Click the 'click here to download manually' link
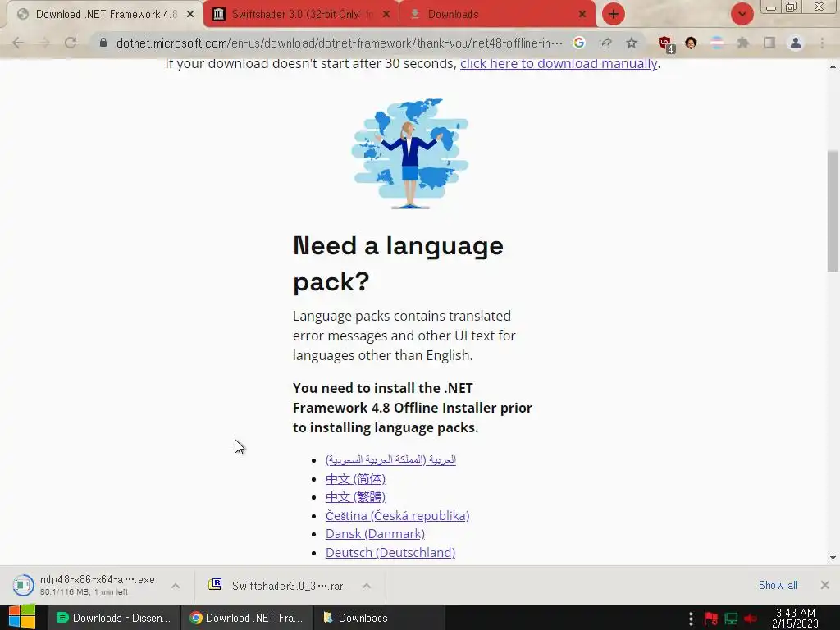Screen dimensions: 840x630 point(558,63)
